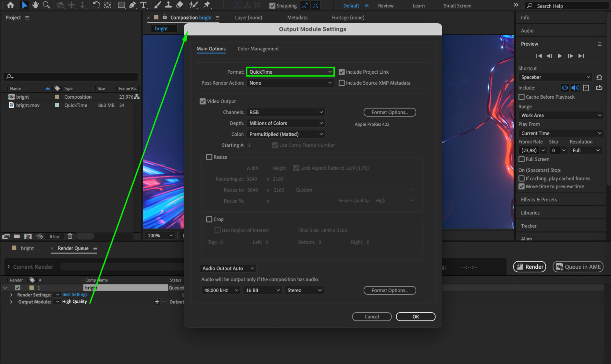Select the Zoom magnifier tool
Viewport: 611px width, 364px height.
[x=46, y=5]
